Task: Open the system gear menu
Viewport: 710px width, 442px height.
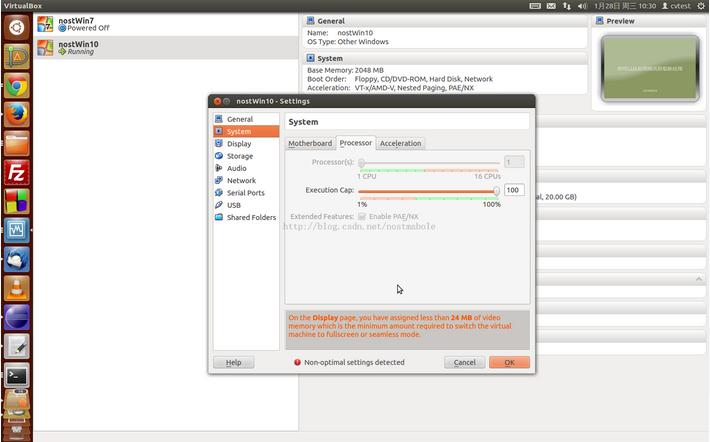Action: (701, 6)
